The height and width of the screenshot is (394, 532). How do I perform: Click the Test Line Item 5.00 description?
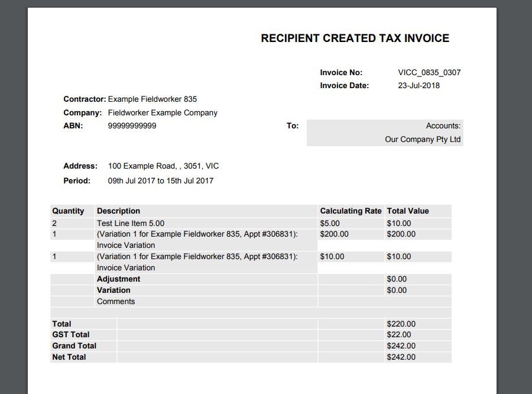131,223
